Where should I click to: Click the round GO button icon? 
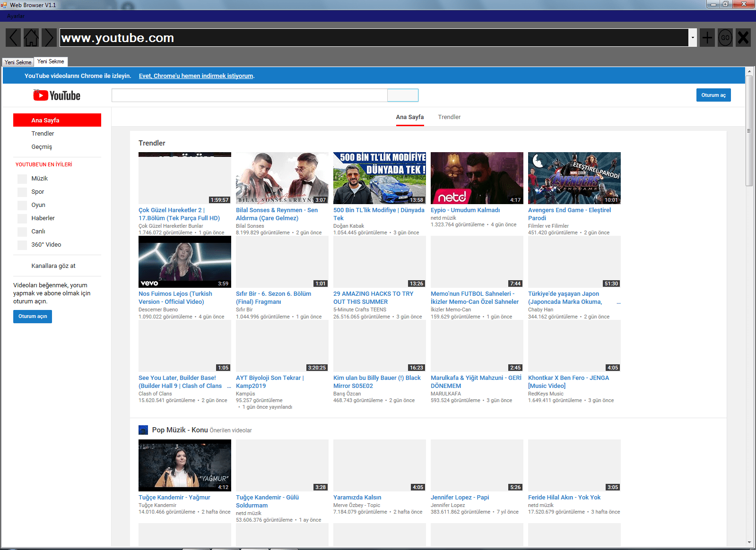(725, 37)
